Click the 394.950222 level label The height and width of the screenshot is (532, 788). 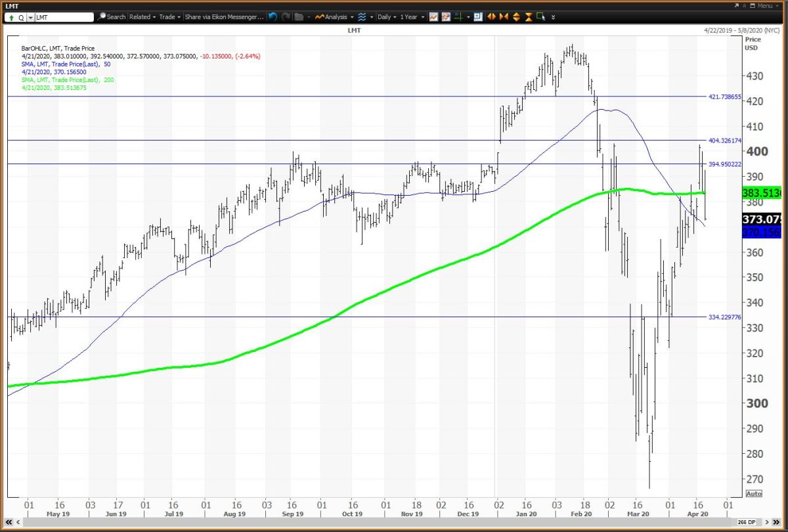[724, 164]
